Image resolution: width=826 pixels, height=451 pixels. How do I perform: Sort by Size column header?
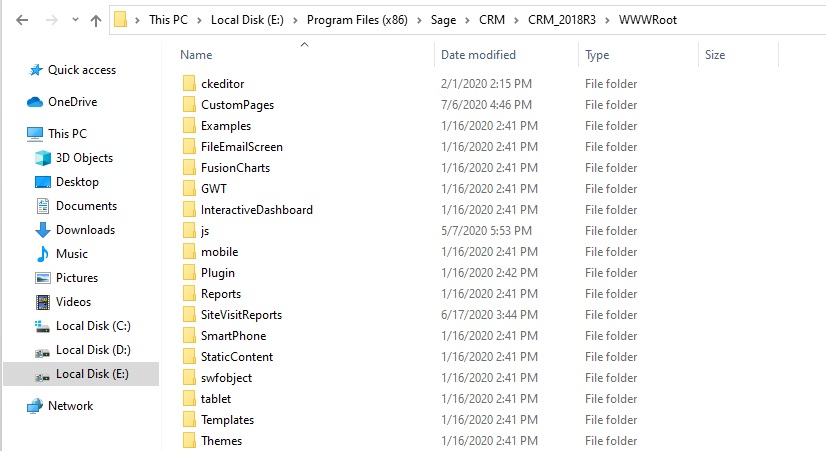tap(715, 55)
